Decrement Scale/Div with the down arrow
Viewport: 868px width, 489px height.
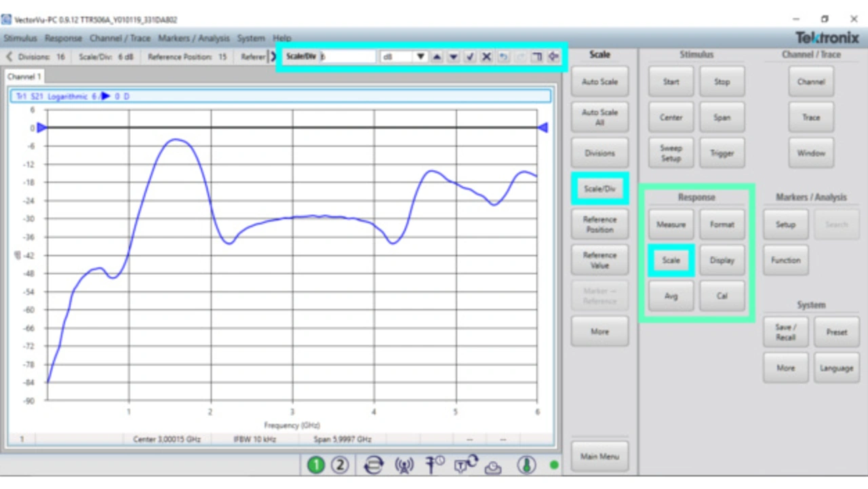pyautogui.click(x=454, y=57)
